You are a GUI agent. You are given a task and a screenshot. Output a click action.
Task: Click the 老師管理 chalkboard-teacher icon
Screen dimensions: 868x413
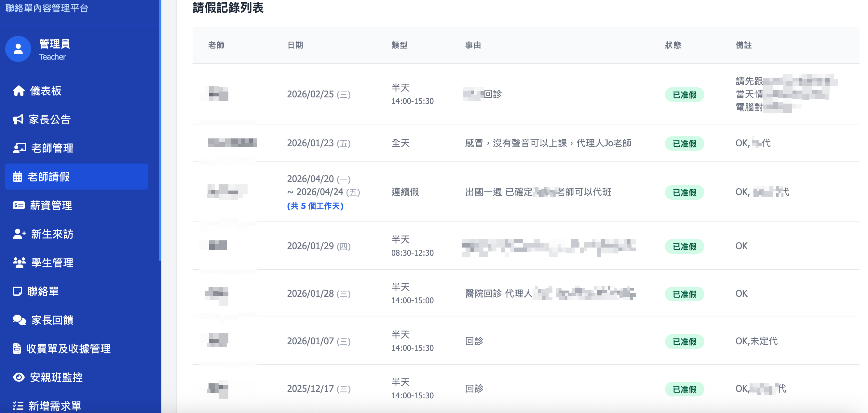coord(19,148)
